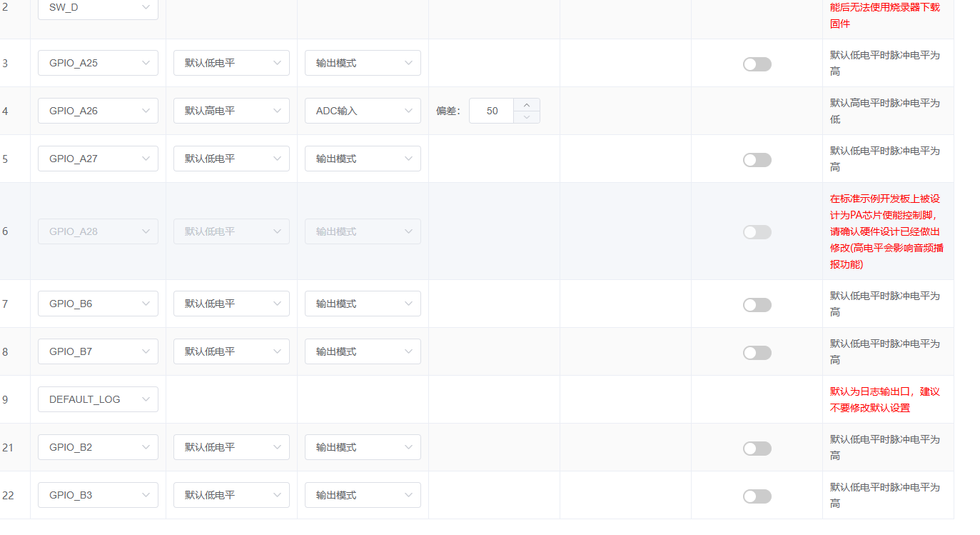Image resolution: width=980 pixels, height=535 pixels.
Task: Open 默认低电平 dropdown in GPIO_B6 row
Action: (x=231, y=304)
